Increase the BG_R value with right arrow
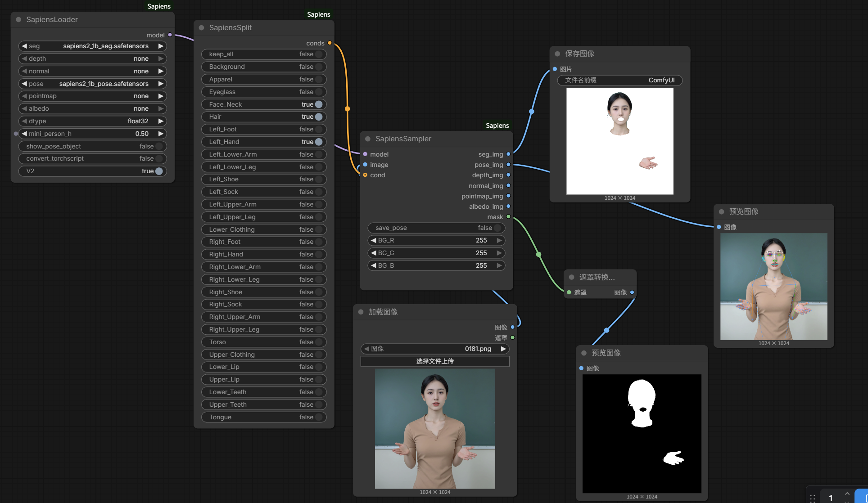This screenshot has width=868, height=503. coord(499,241)
